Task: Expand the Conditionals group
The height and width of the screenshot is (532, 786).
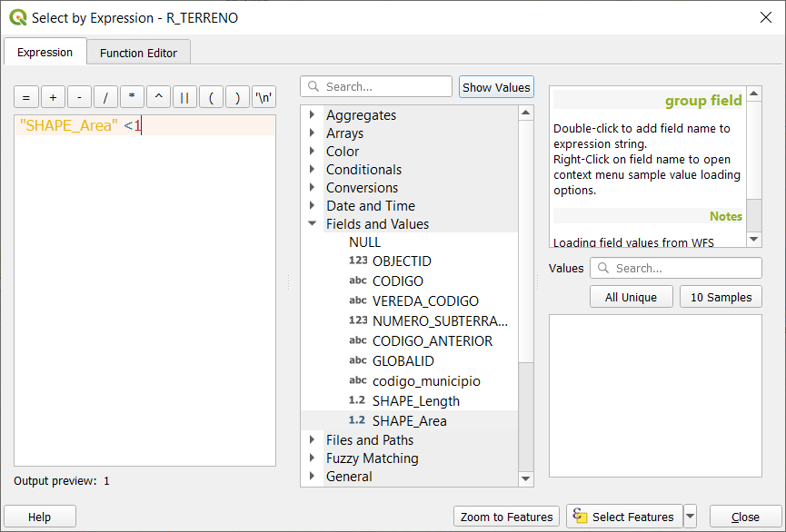Action: pyautogui.click(x=313, y=170)
